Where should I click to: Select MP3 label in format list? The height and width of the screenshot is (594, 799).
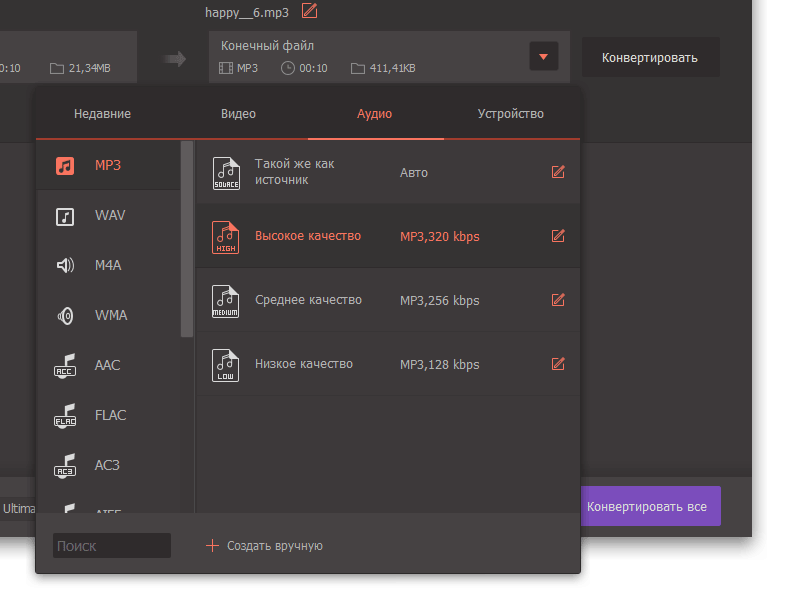(108, 165)
